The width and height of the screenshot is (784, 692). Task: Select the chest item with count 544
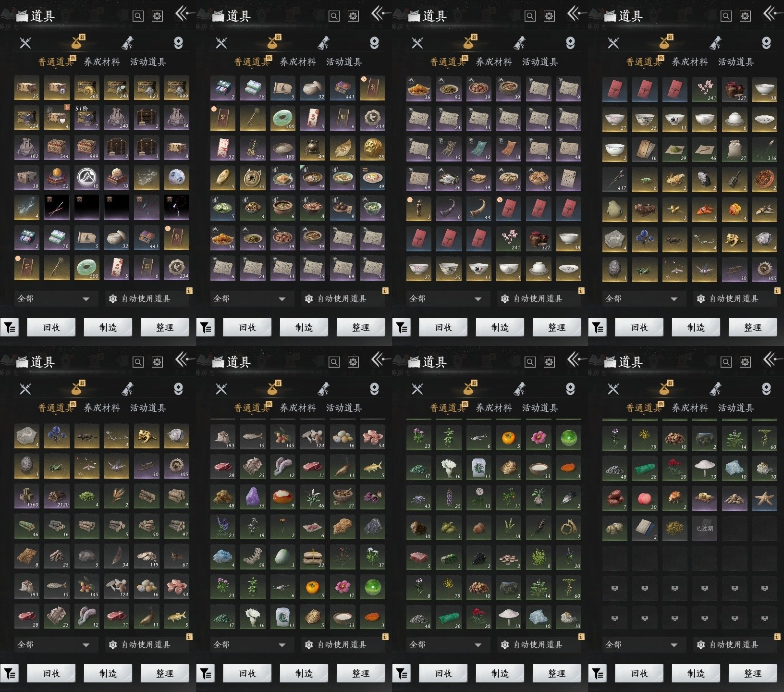click(57, 148)
